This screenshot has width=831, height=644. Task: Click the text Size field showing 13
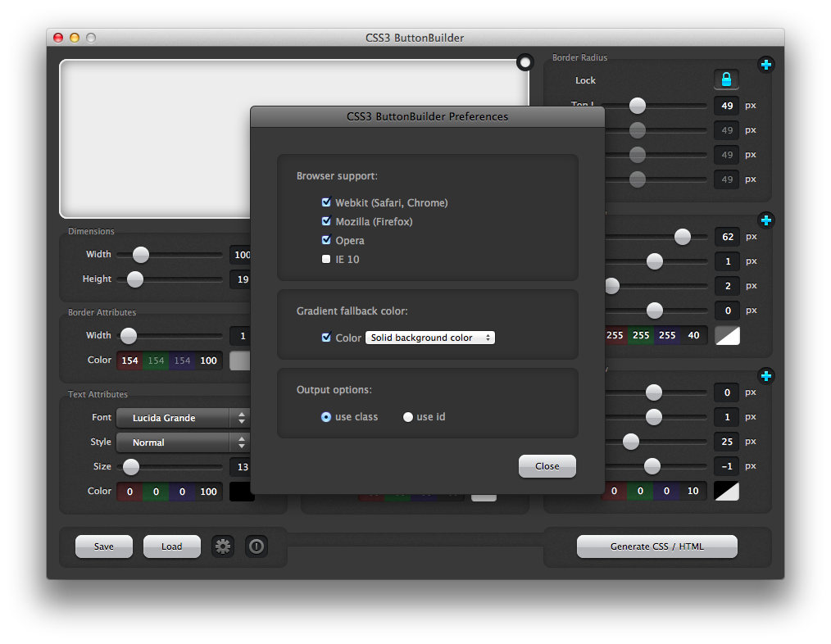(x=240, y=466)
